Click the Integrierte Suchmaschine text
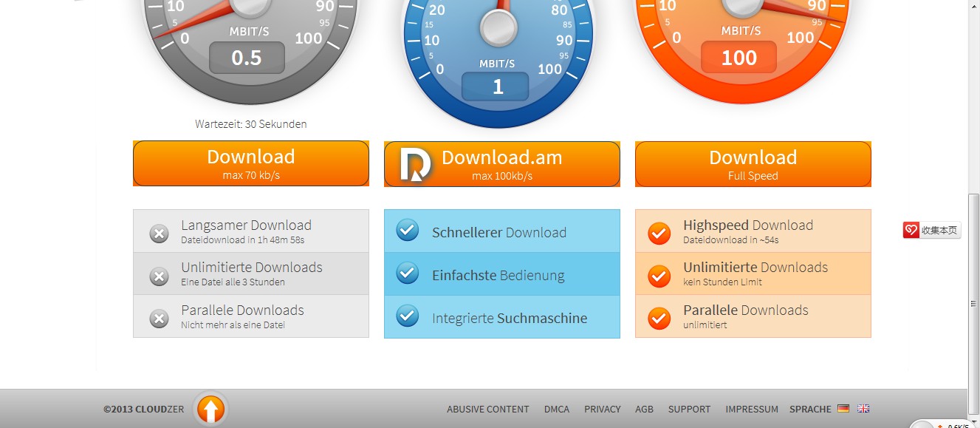 click(510, 319)
